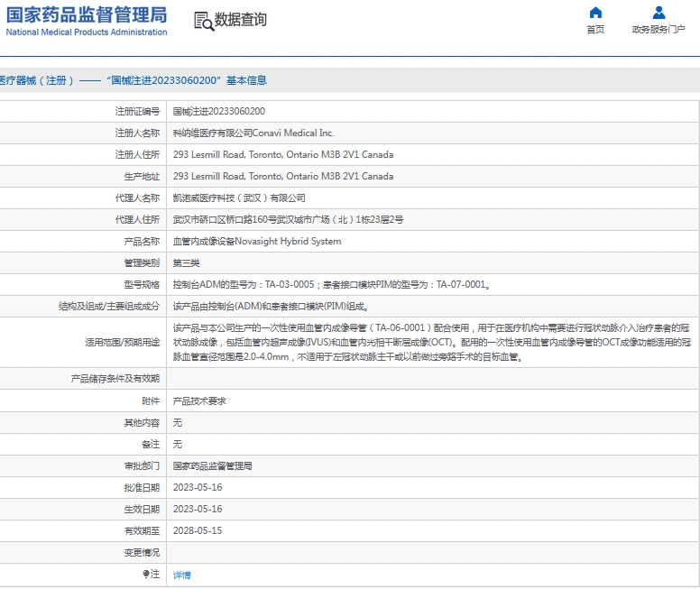Screen dimensions: 700x589
Task: Open the 政务服务门户 user icon
Action: (x=659, y=13)
